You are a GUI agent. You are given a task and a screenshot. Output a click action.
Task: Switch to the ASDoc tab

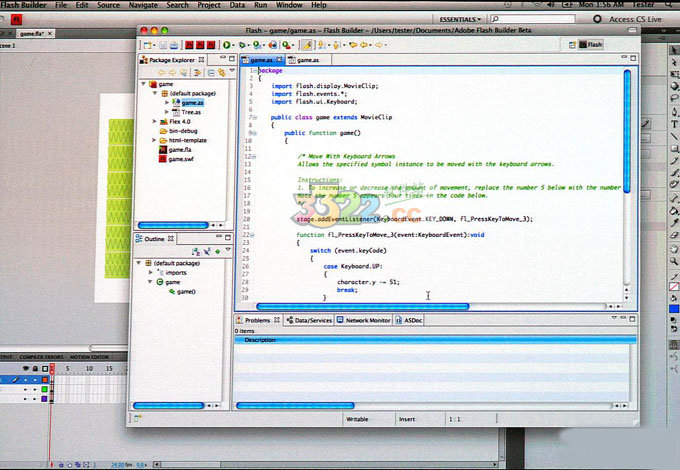pyautogui.click(x=409, y=320)
